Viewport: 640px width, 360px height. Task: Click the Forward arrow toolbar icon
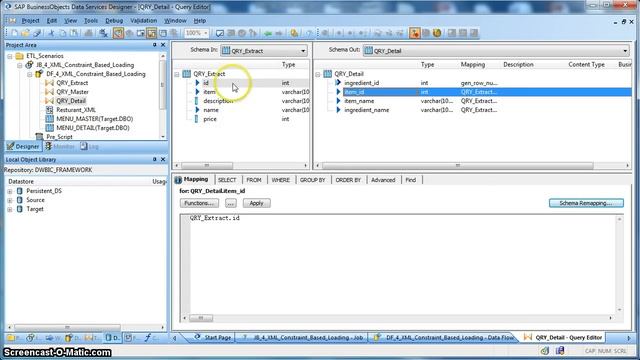pyautogui.click(x=279, y=33)
